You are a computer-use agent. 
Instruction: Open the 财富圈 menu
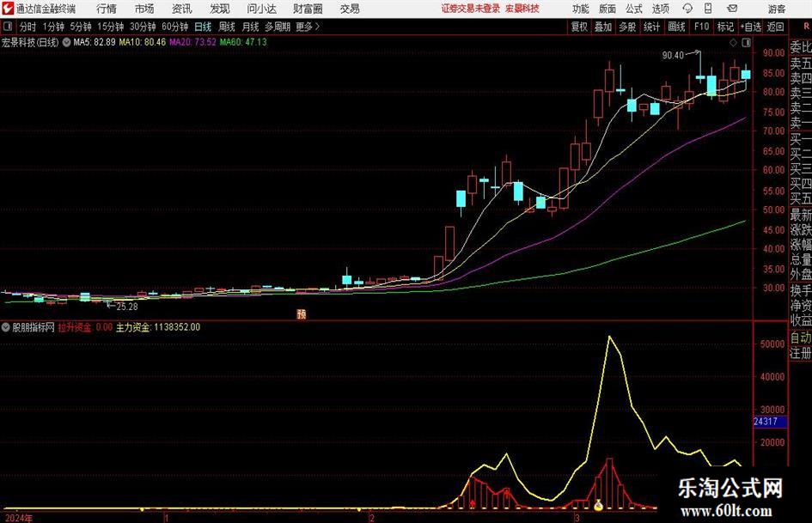pyautogui.click(x=308, y=9)
